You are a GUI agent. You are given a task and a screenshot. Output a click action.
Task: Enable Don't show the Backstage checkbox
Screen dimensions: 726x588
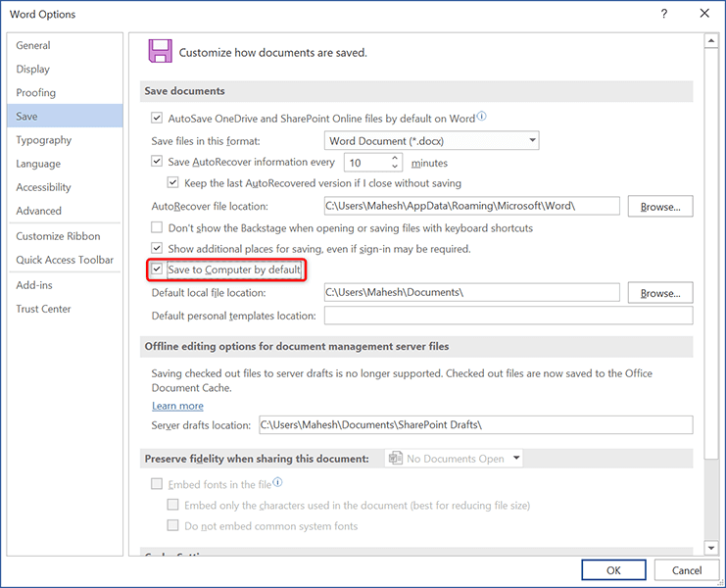(x=157, y=227)
